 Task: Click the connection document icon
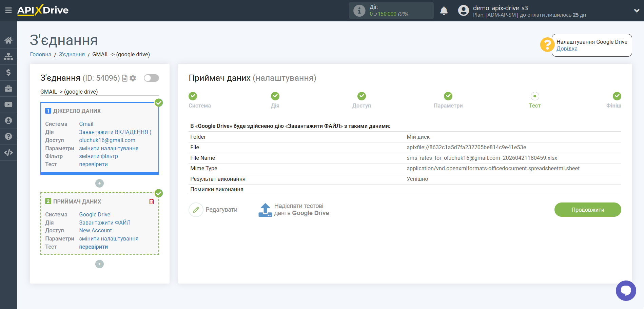[x=125, y=78]
